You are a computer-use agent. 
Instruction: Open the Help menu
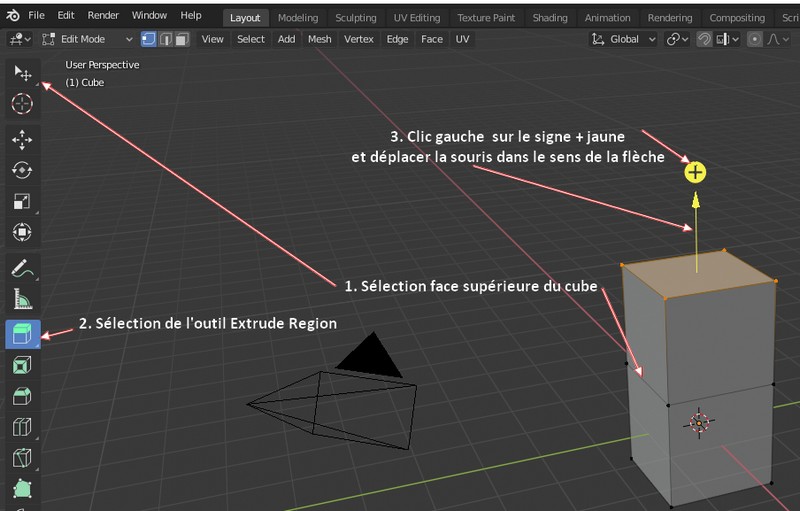[x=191, y=15]
